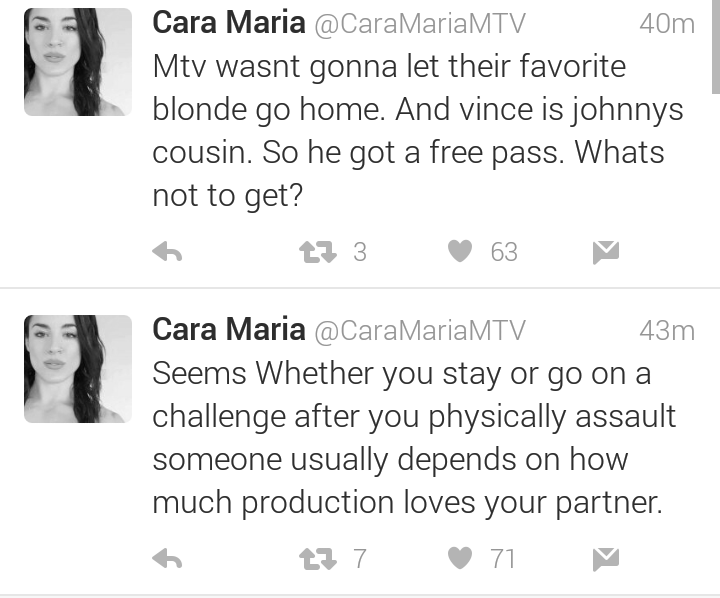This screenshot has height=598, width=720.
Task: Retweet the tweet about favorite blonde
Action: tap(318, 252)
